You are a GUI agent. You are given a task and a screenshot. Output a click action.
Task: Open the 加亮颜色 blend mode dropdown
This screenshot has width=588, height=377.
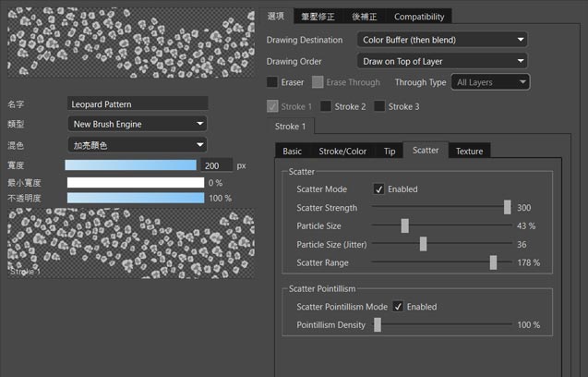137,144
